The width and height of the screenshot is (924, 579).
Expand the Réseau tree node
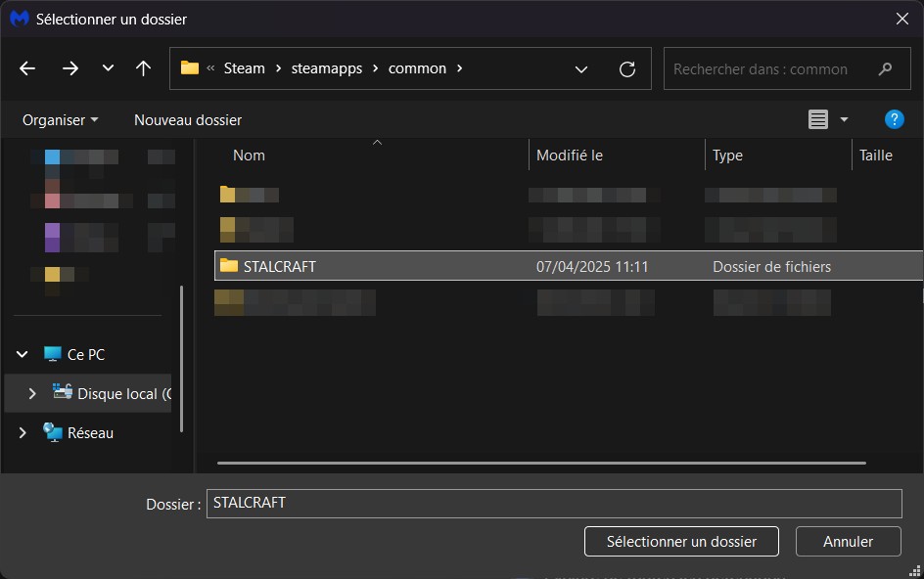(x=23, y=433)
